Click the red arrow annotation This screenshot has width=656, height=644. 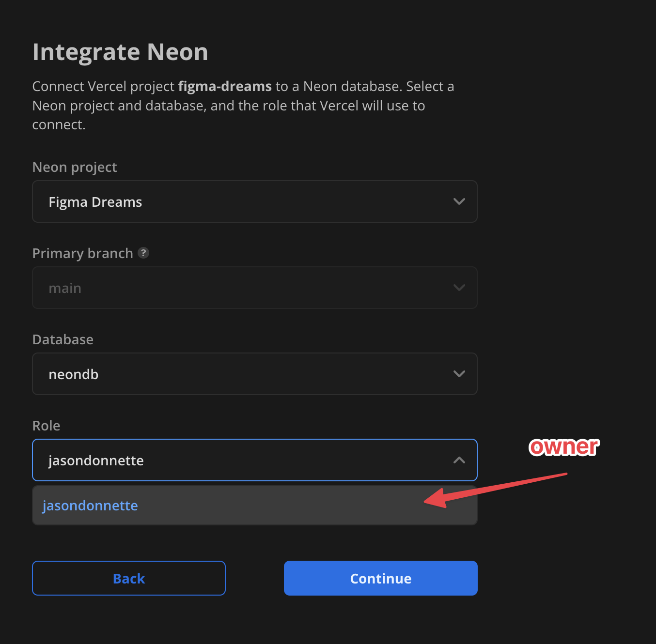click(x=494, y=490)
